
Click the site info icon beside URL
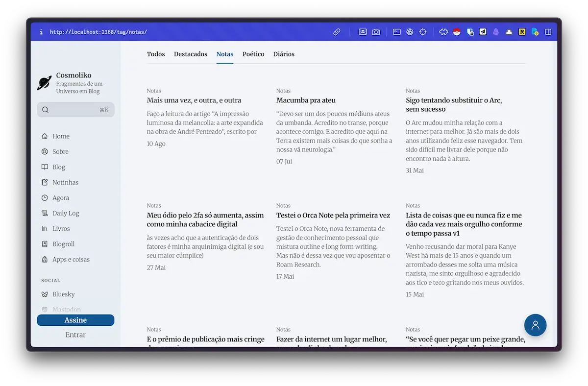pyautogui.click(x=41, y=32)
